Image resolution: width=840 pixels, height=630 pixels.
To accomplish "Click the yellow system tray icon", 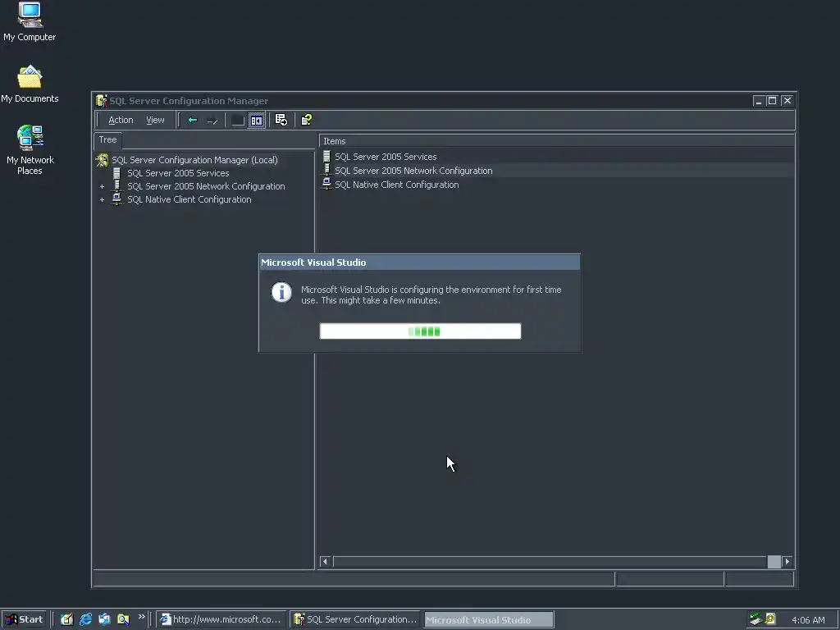I will pos(770,619).
